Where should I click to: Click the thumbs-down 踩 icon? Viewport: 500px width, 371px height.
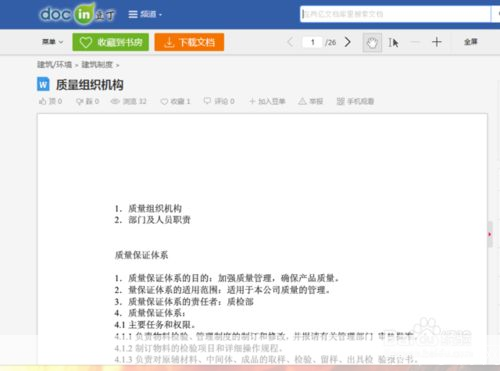point(80,101)
